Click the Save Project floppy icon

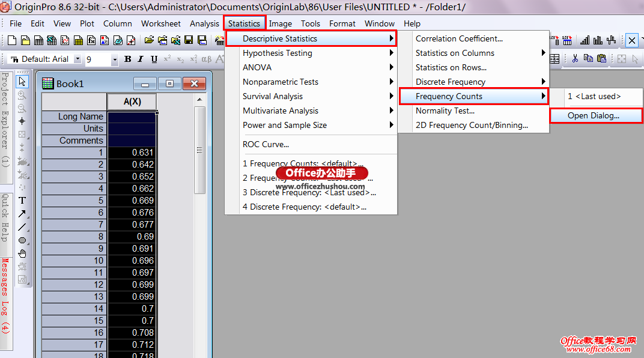coord(189,40)
